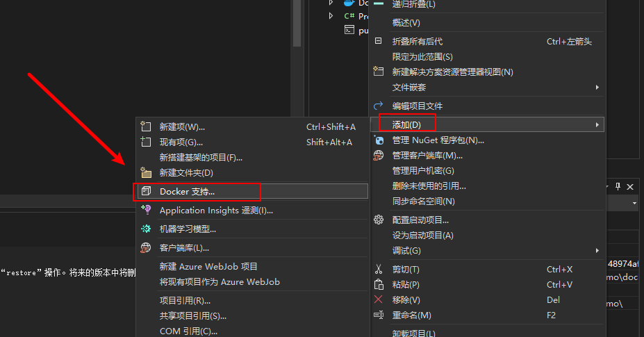Viewport: 644px width, 337px height.
Task: Click the editor vertical scrollbar thumb
Action: (297, 23)
